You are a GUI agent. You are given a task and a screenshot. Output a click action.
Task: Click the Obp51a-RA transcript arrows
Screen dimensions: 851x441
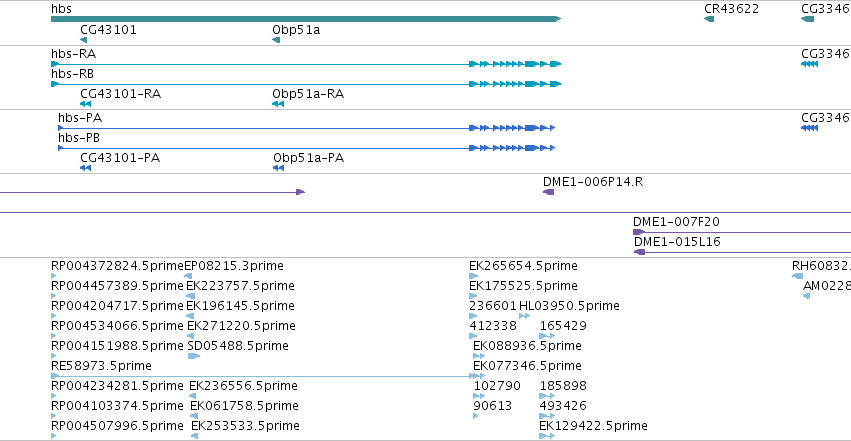(278, 104)
